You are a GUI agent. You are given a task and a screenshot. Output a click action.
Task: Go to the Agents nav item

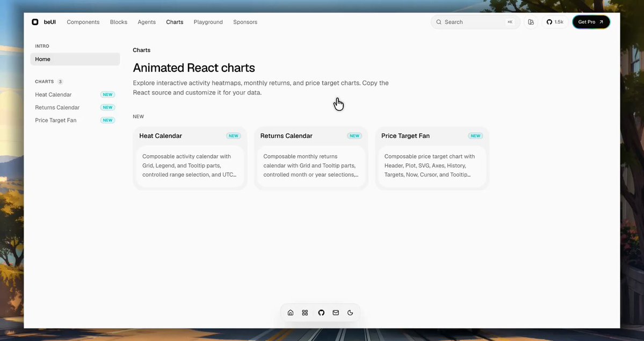pos(147,22)
